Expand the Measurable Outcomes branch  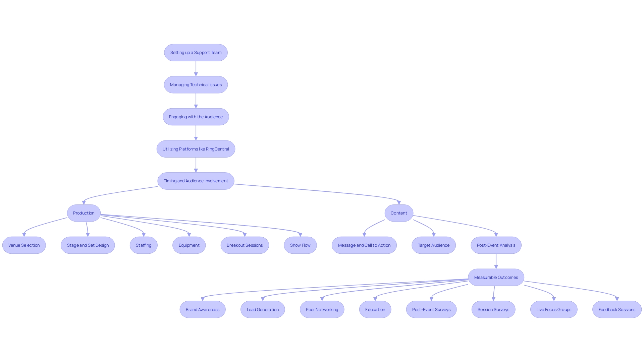[x=496, y=277]
